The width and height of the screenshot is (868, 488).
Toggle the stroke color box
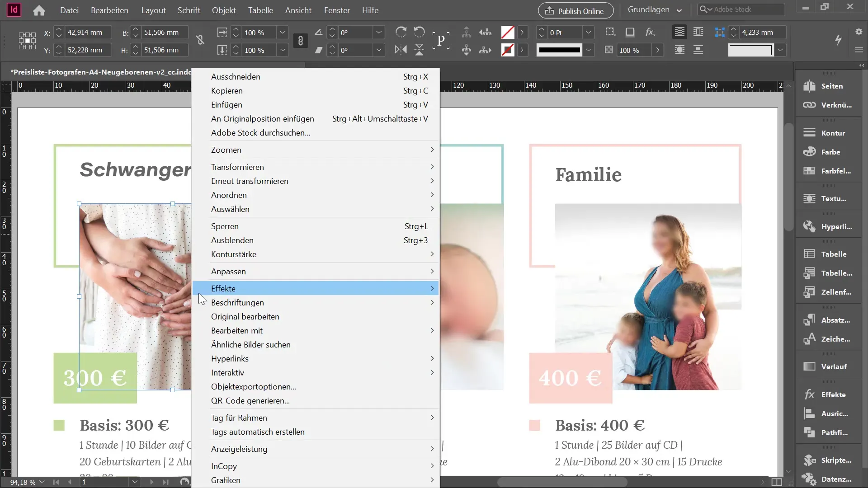(508, 50)
